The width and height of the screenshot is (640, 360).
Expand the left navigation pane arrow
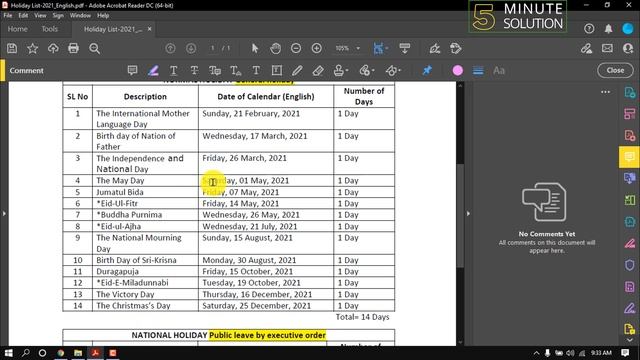tap(4, 213)
